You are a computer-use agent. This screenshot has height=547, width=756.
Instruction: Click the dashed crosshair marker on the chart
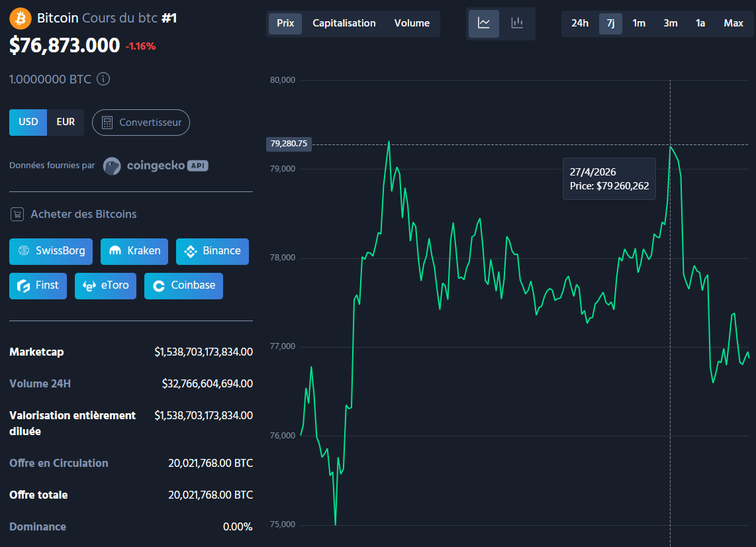coord(671,144)
